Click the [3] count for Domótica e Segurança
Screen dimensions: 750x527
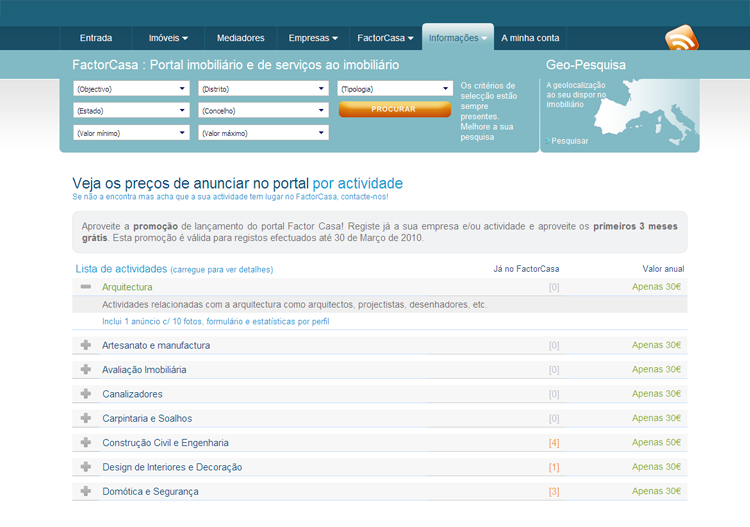(554, 492)
